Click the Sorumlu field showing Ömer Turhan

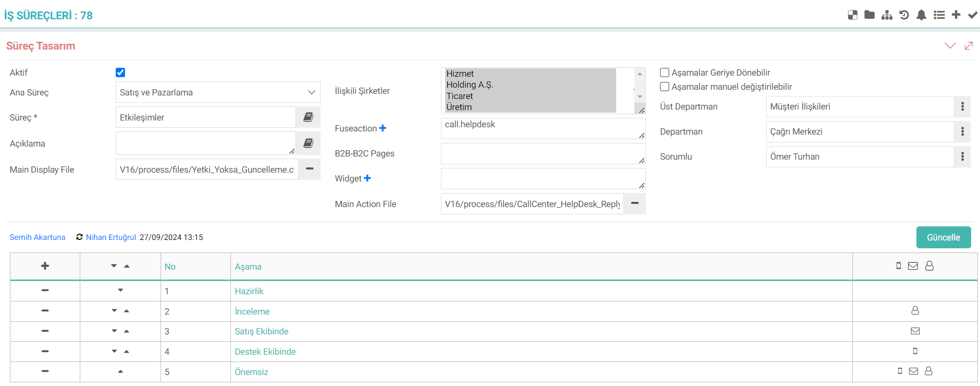(x=860, y=156)
